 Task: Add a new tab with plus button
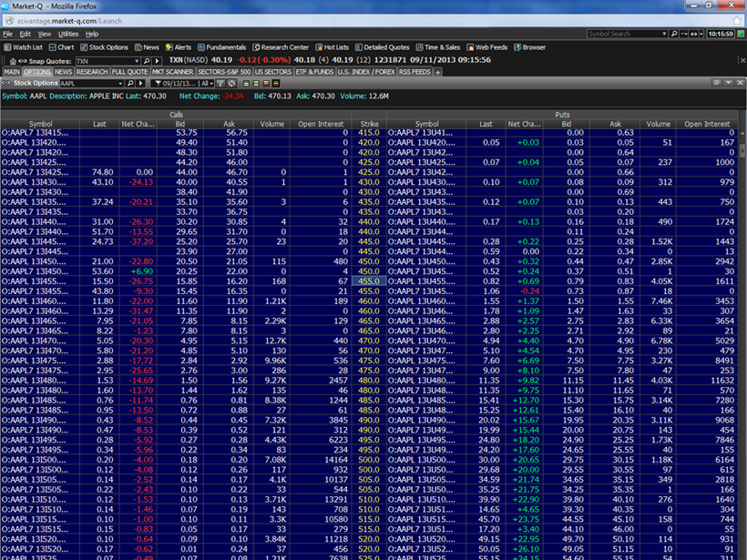tap(437, 71)
